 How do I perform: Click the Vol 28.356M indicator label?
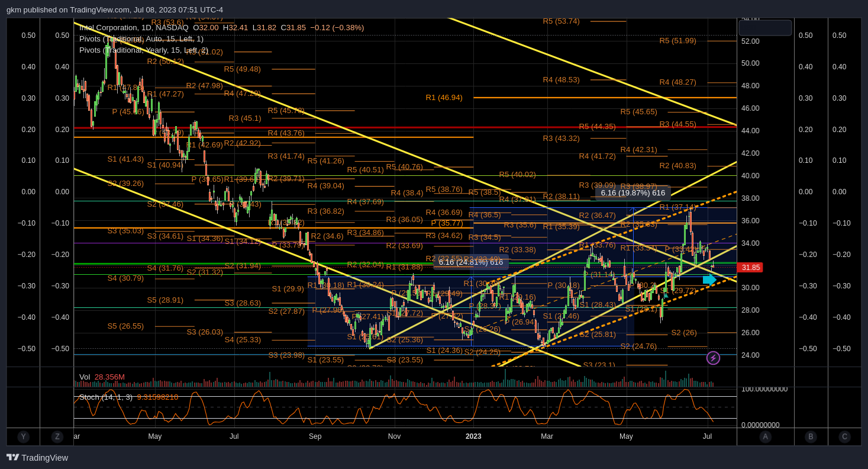(x=102, y=377)
